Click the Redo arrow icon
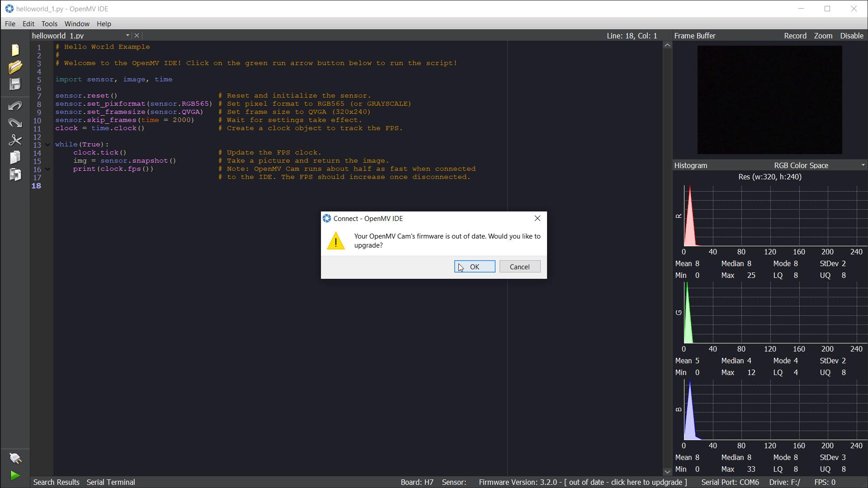Screen dimensions: 868x488 (x=15, y=123)
